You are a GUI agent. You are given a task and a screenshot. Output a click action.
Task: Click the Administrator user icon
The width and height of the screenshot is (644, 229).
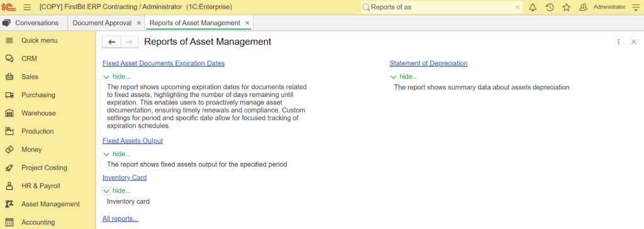pos(583,7)
